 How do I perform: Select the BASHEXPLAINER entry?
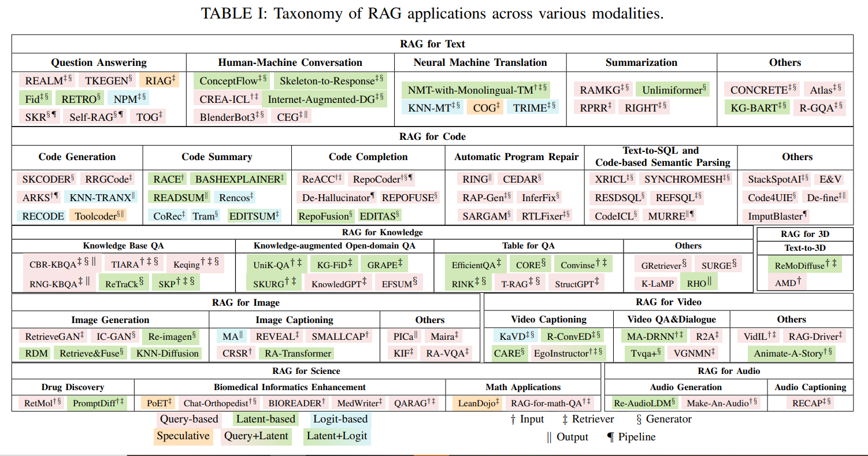click(238, 179)
